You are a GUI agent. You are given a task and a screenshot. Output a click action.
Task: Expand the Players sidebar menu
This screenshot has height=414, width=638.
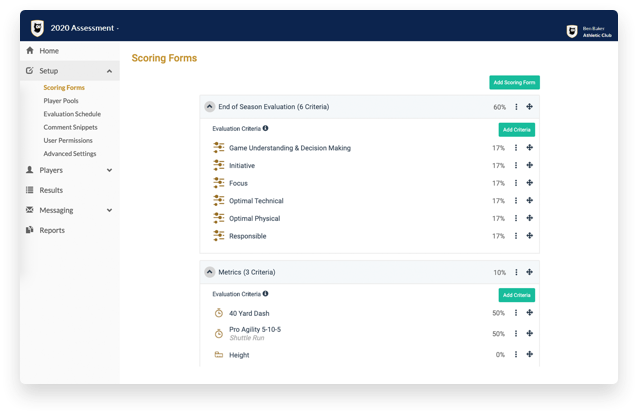click(x=109, y=170)
